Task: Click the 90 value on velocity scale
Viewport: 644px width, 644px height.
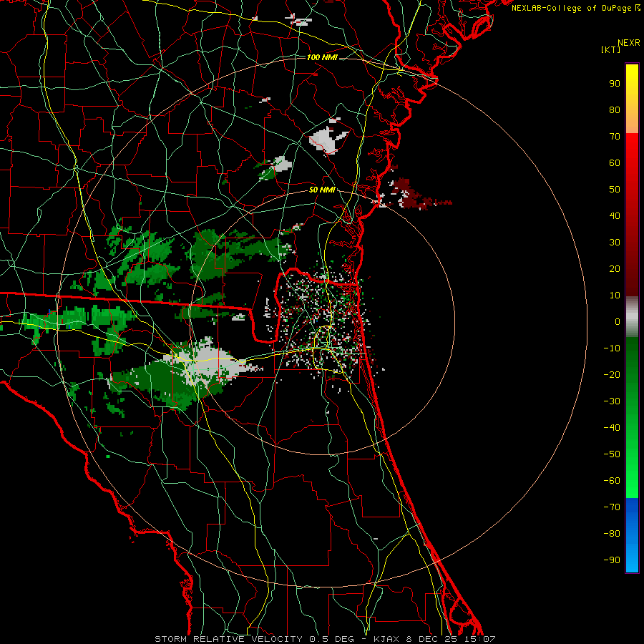Action: pos(615,84)
